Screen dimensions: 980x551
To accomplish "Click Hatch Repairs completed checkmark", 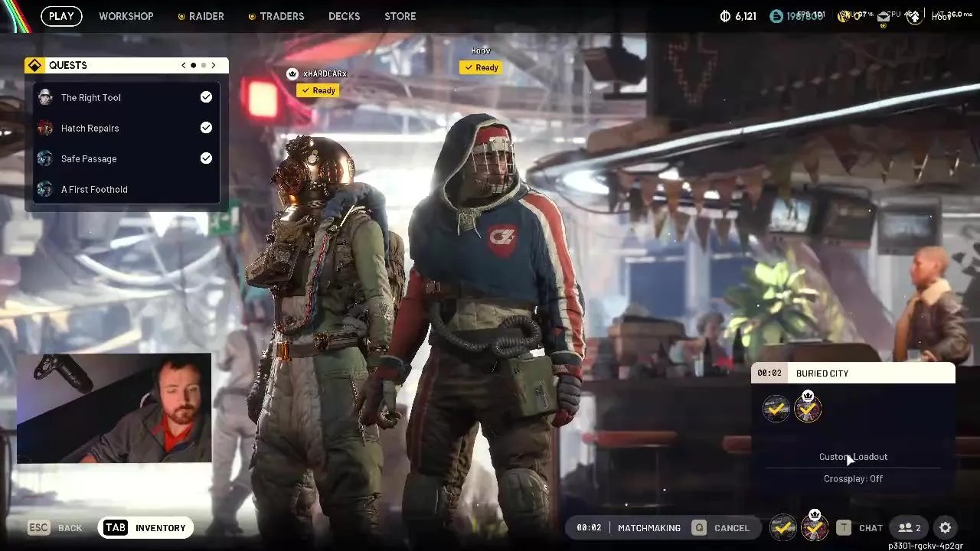I will tap(206, 128).
